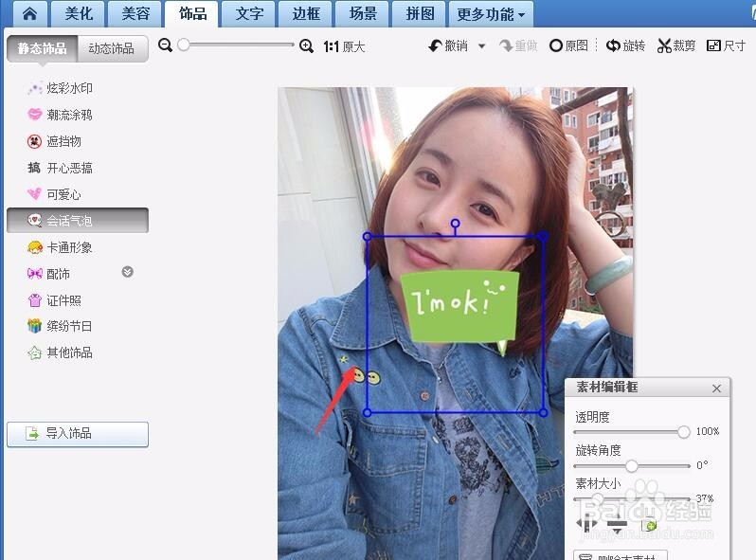The width and height of the screenshot is (756, 560).
Task: Click the 导入饰品 import button
Action: click(78, 434)
